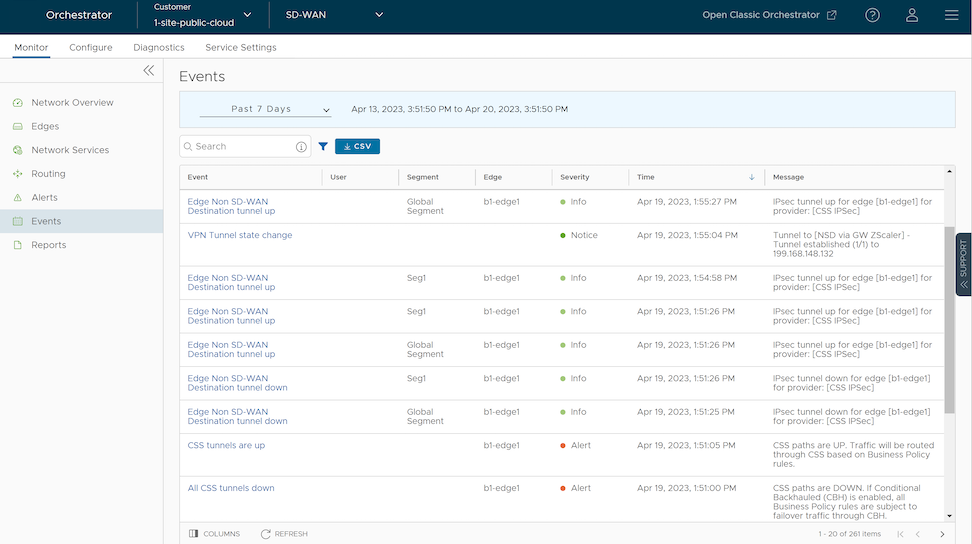
Task: Download events with the CSV button
Action: (357, 146)
